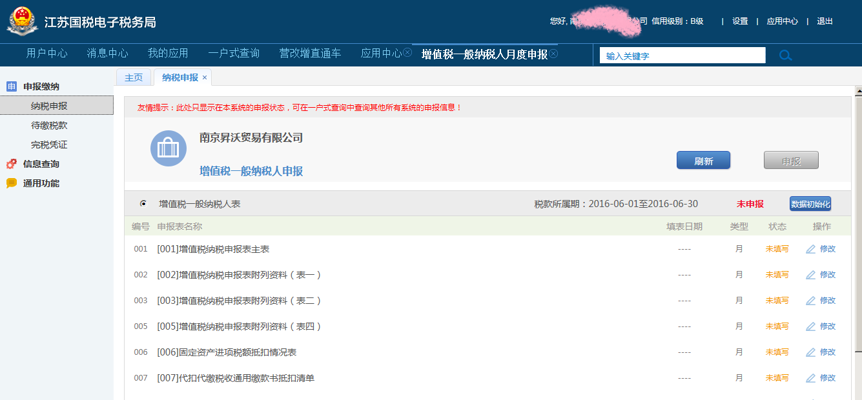Expand the 信息查询 sidebar section
This screenshot has height=400, width=862.
[41, 164]
